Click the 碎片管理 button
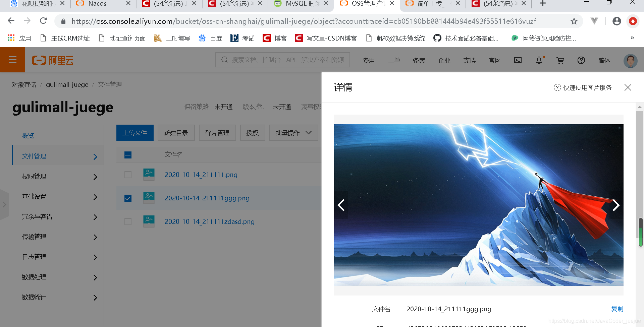 coord(217,133)
